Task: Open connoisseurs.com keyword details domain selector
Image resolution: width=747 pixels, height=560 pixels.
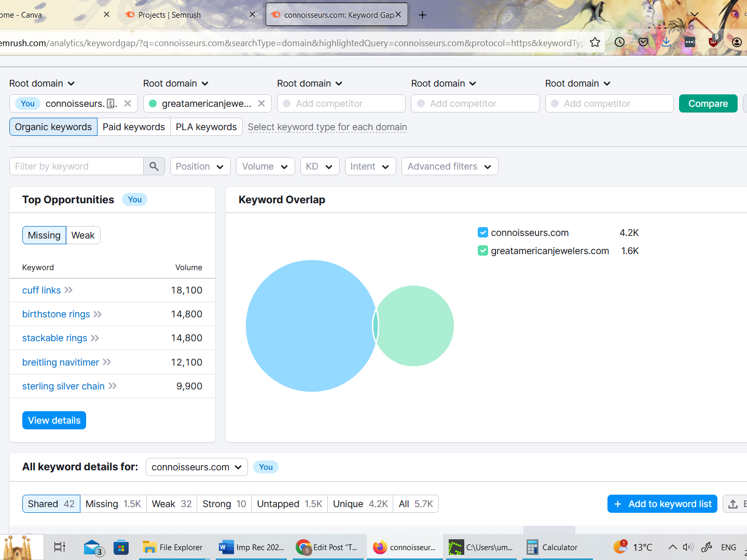Action: point(197,467)
